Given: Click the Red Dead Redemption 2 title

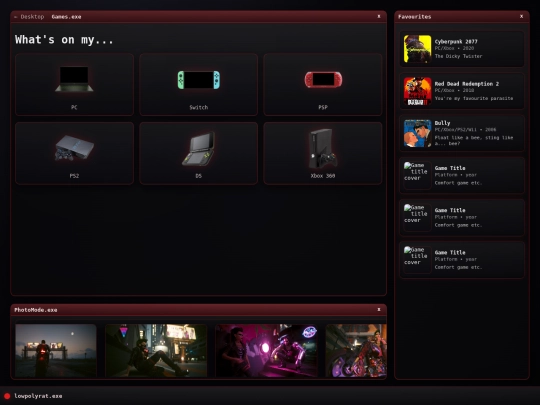Looking at the screenshot, I should [x=467, y=84].
